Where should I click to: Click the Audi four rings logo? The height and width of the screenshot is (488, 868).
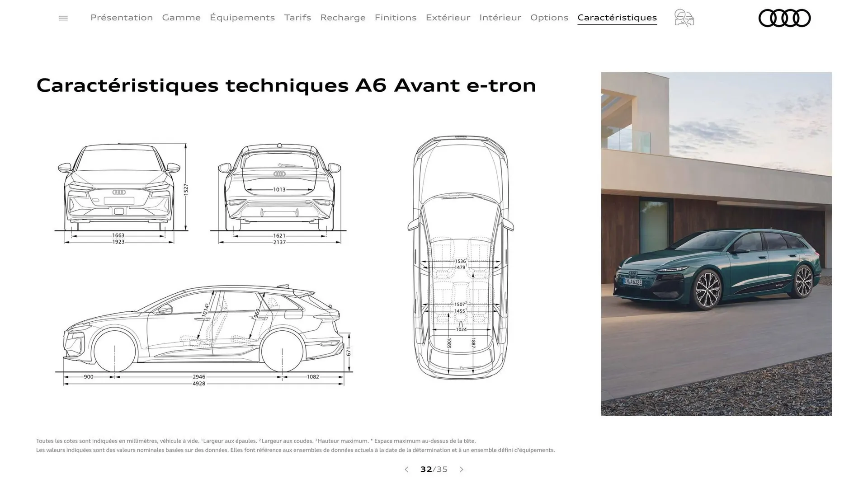click(x=785, y=18)
